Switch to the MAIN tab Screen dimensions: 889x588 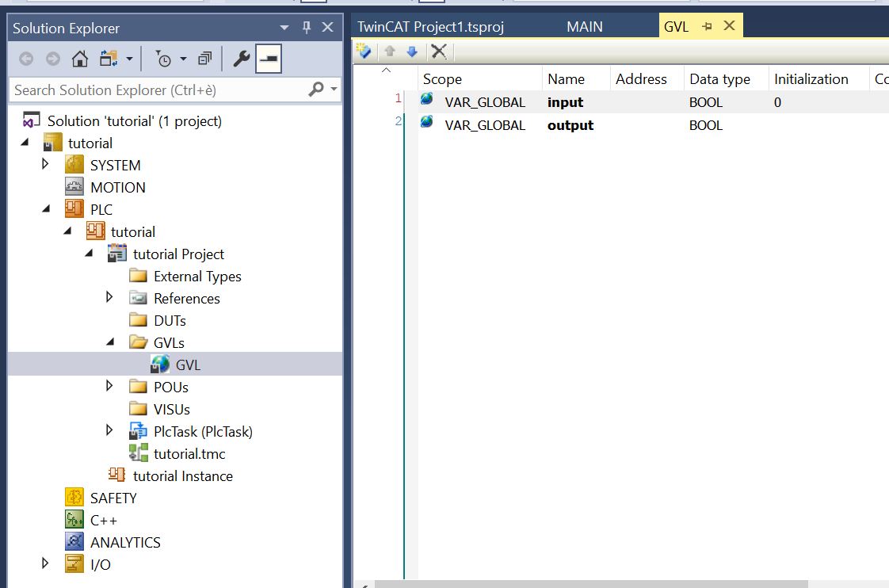(x=585, y=27)
